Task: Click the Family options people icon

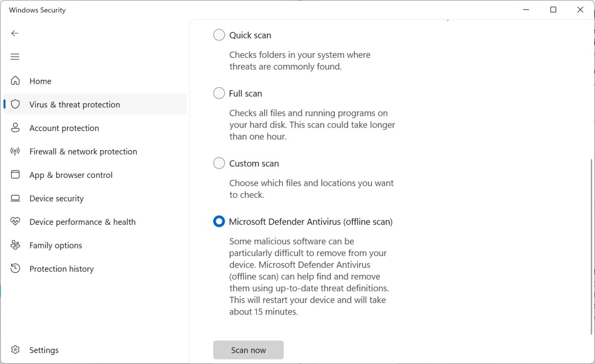Action: coord(15,245)
